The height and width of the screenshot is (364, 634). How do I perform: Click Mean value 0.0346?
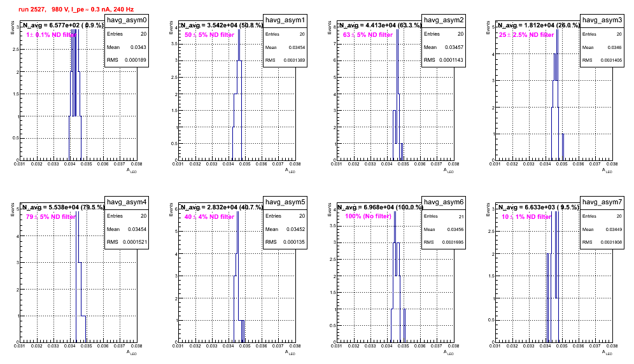click(615, 47)
